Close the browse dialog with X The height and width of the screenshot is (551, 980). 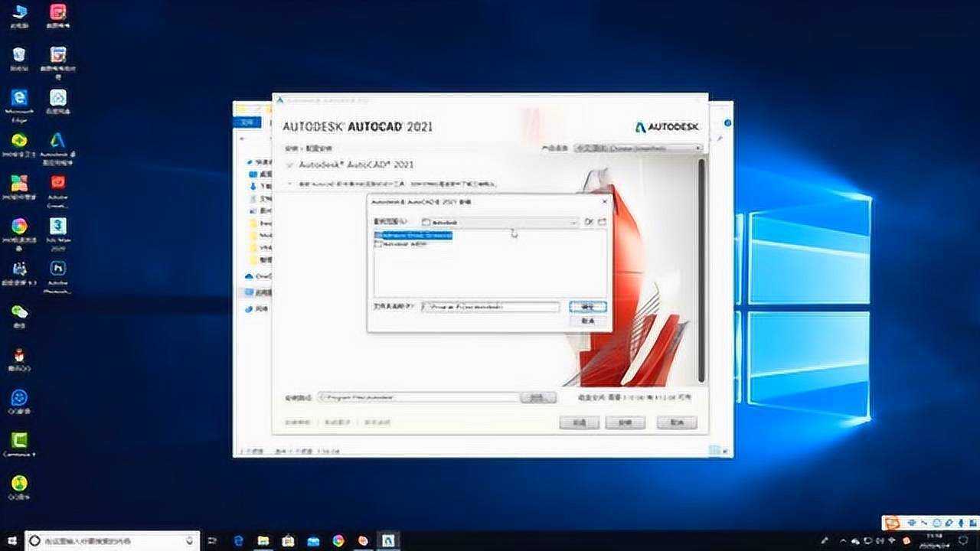point(604,202)
